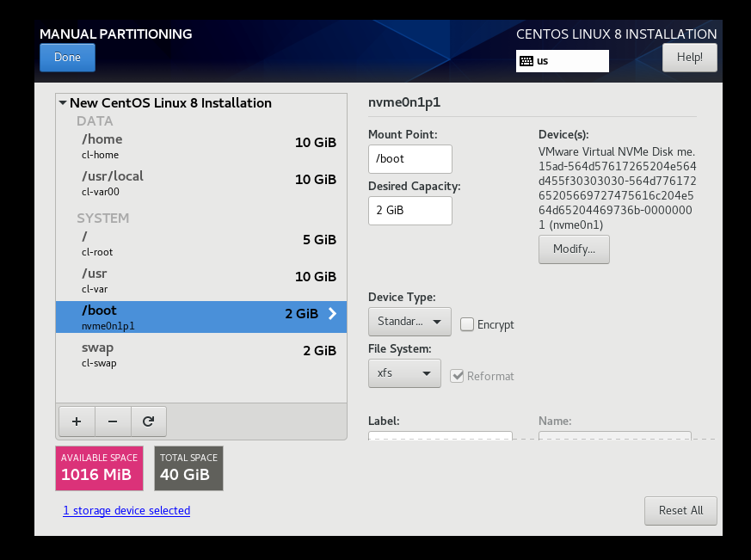Toggle the Encrypt checkbox
Viewport: 751px width, 560px height.
(467, 324)
